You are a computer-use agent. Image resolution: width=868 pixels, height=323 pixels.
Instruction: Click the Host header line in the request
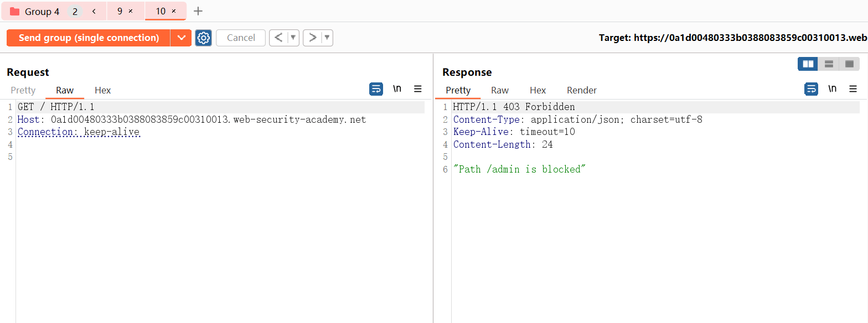click(192, 119)
